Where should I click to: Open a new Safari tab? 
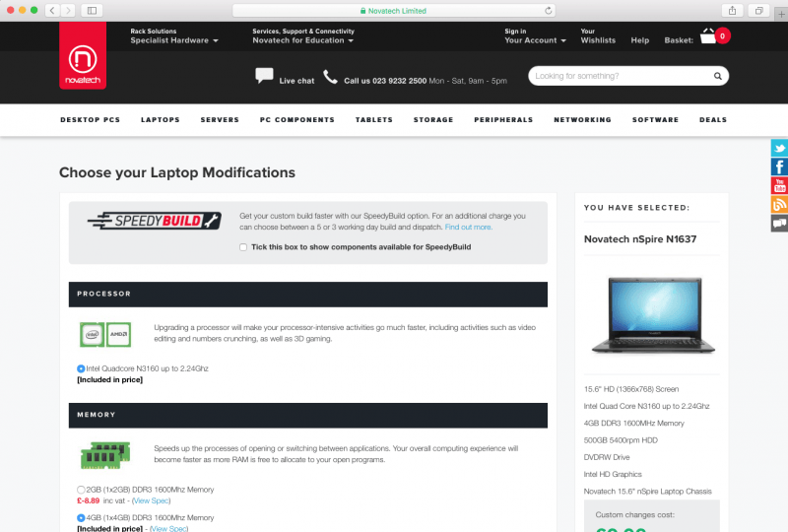point(781,14)
